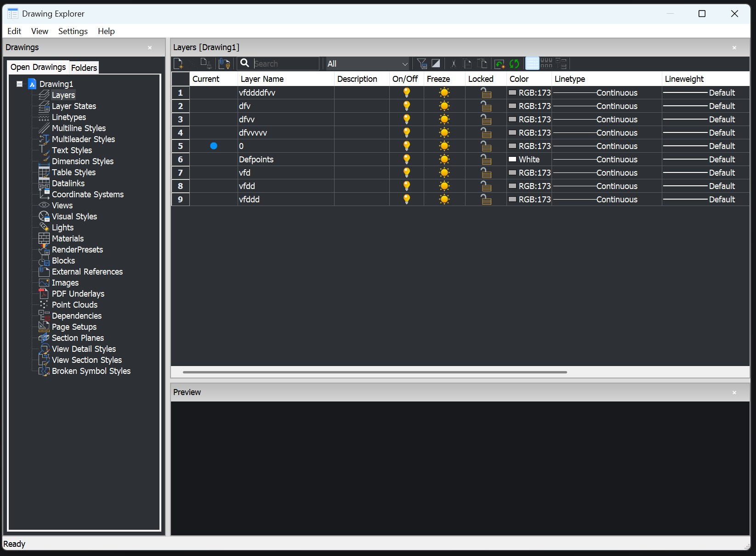Open the All layer filter dropdown
756x556 pixels.
pyautogui.click(x=367, y=64)
